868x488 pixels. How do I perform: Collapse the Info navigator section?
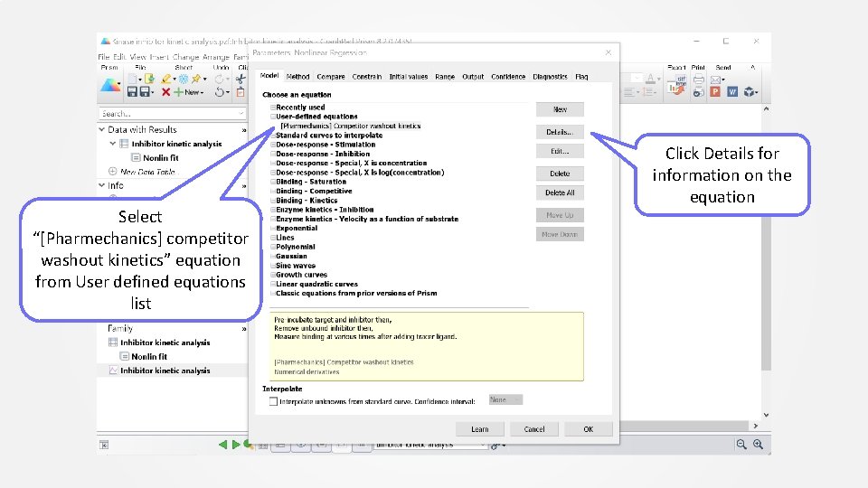point(102,185)
